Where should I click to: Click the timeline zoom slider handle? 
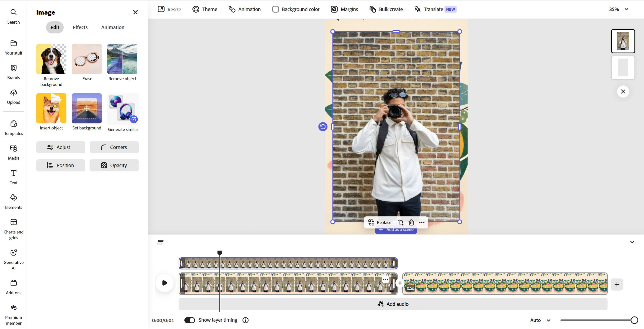(x=634, y=320)
